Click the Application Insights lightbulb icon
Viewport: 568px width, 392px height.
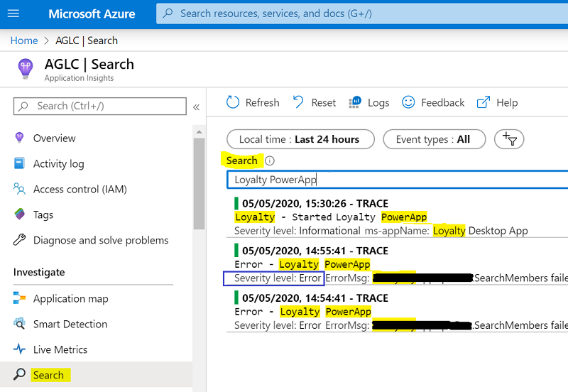(x=26, y=68)
